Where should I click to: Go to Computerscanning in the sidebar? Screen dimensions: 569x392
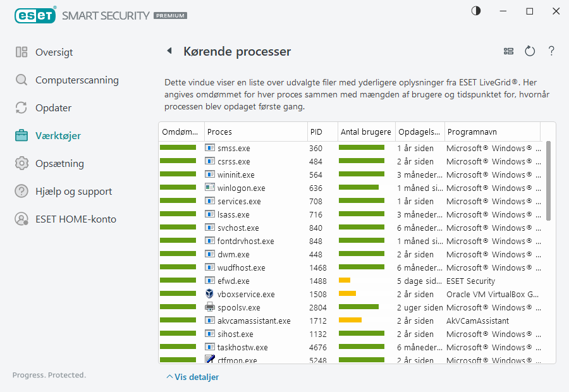[x=76, y=80]
